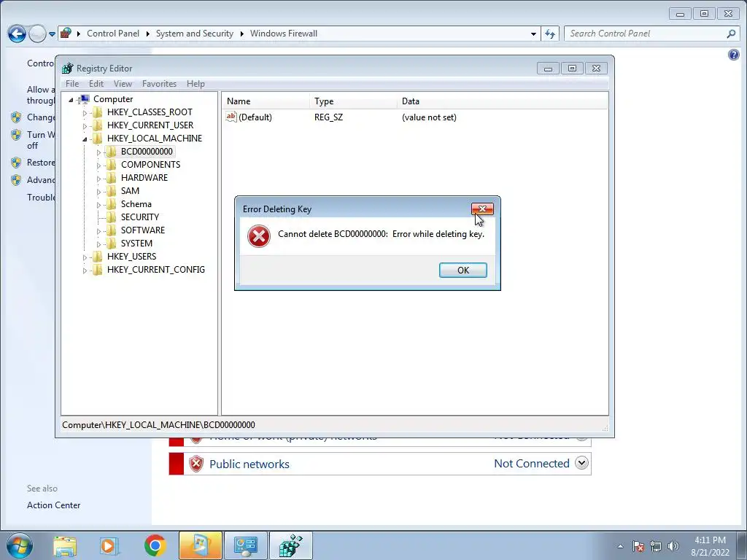747x560 pixels.
Task: Open the Edit menu in Registry Editor
Action: pos(96,84)
